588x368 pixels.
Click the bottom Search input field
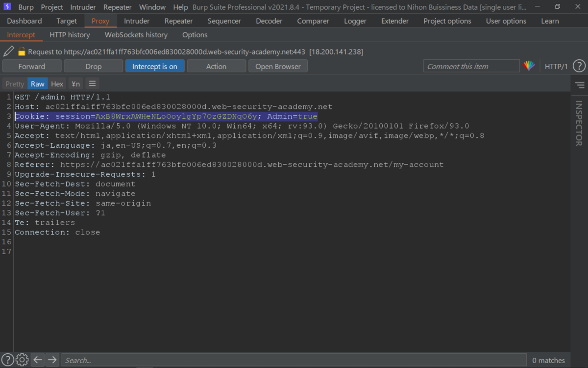point(294,360)
